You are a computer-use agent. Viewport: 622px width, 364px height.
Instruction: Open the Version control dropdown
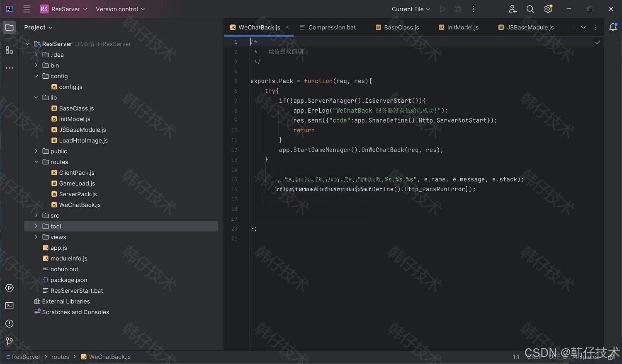(x=120, y=9)
